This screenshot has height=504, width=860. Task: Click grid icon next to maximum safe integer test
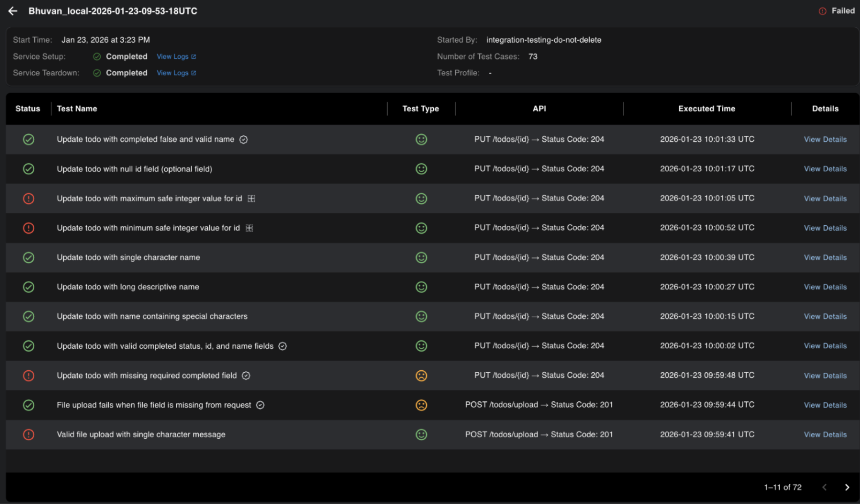point(251,198)
